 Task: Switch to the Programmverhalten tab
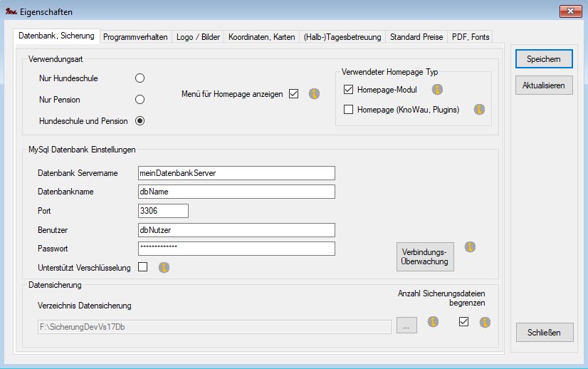pos(135,37)
